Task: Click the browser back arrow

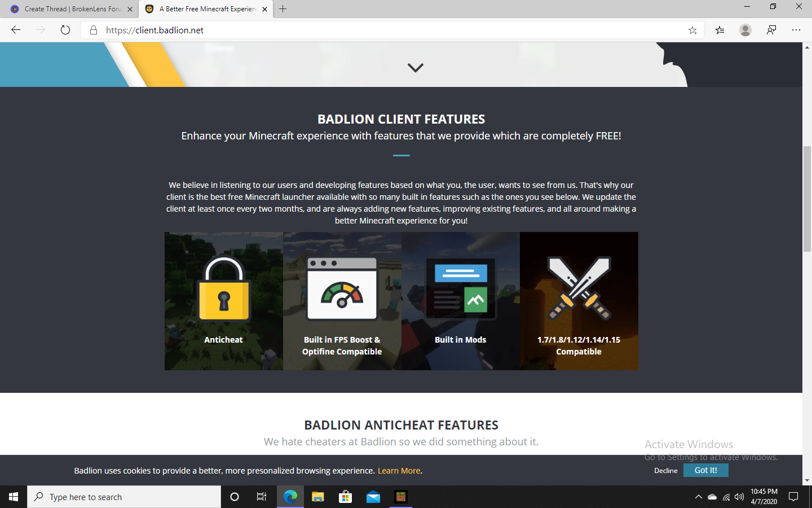Action: [16, 30]
